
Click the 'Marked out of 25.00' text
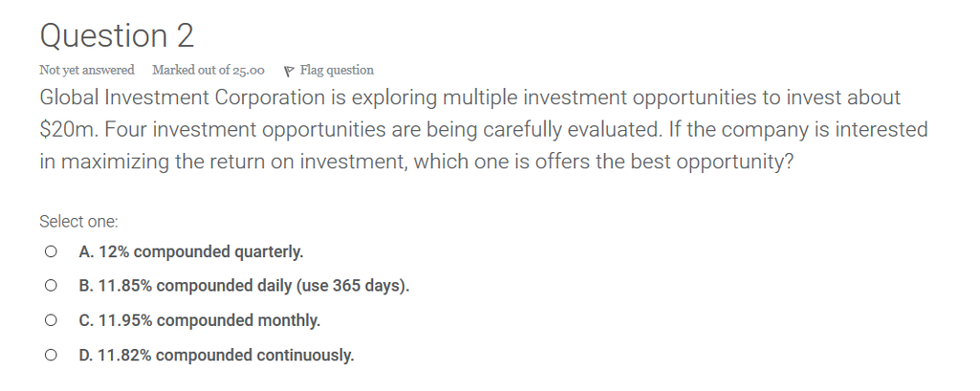pos(208,70)
